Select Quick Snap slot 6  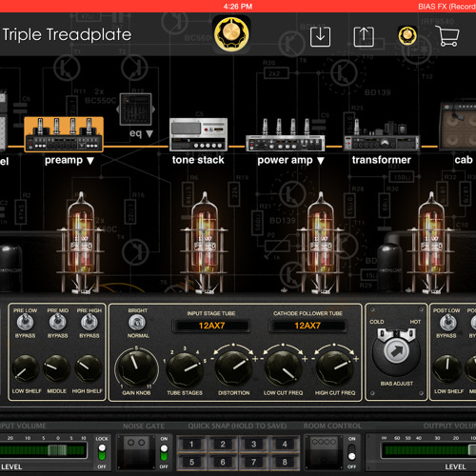pos(223,462)
